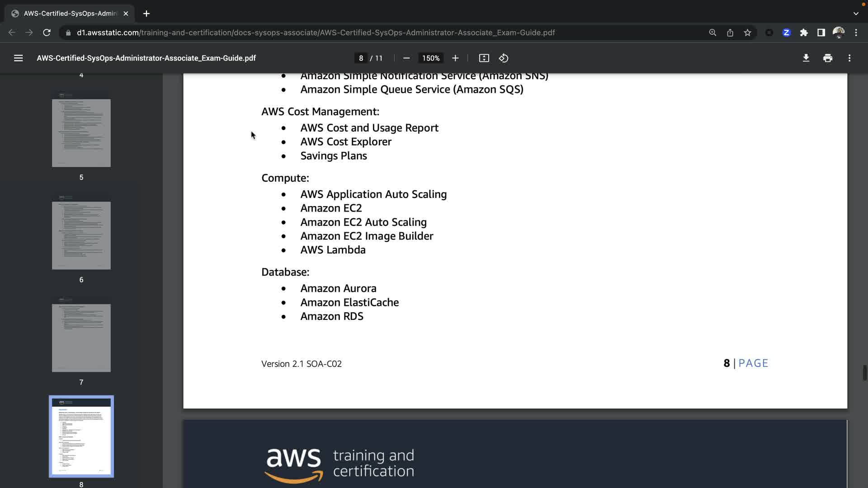Click the zoom in plus button
The image size is (868, 488).
coord(455,58)
